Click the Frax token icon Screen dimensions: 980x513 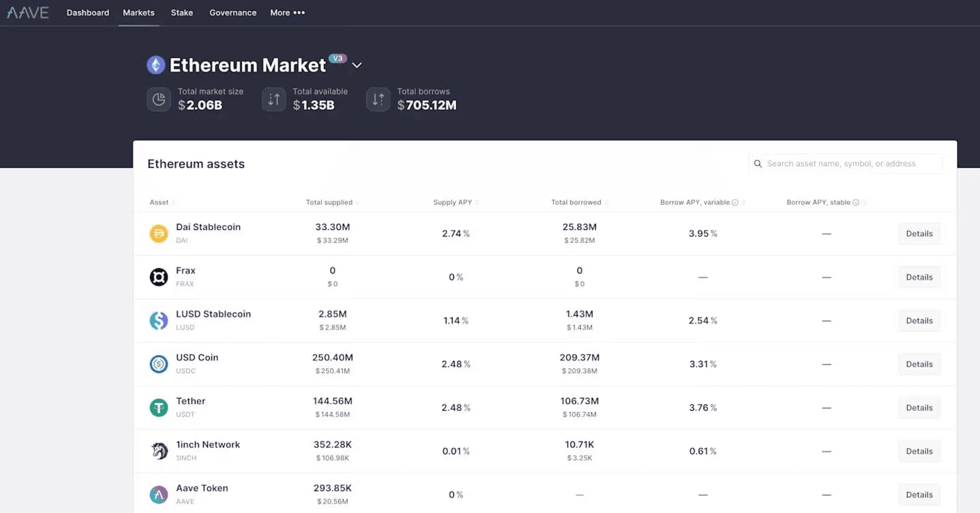(x=159, y=277)
